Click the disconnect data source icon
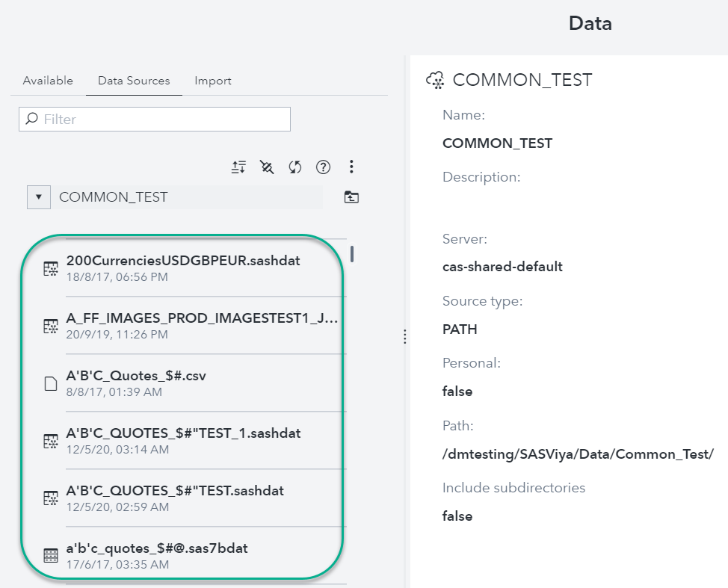The width and height of the screenshot is (728, 588). [267, 167]
